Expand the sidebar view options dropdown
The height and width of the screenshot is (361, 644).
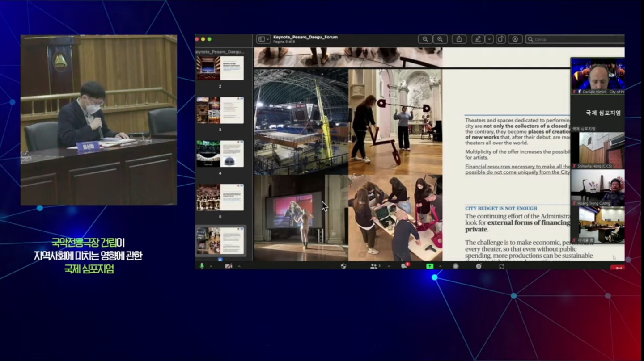point(263,39)
